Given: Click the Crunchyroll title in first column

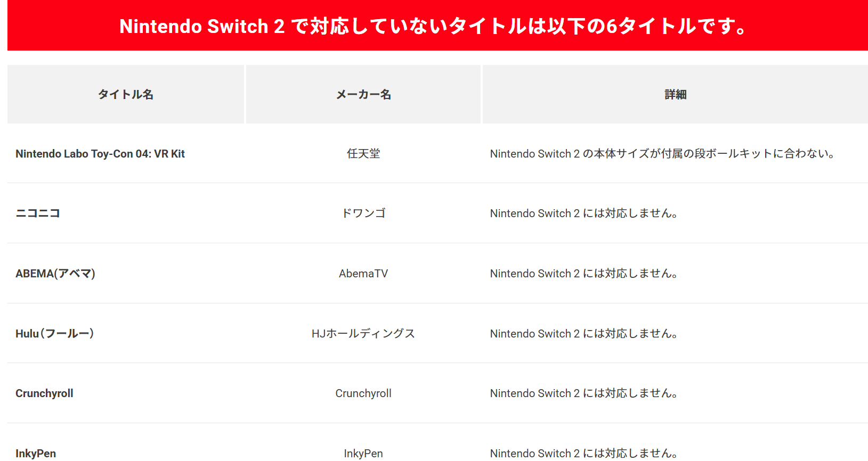Looking at the screenshot, I should tap(44, 393).
